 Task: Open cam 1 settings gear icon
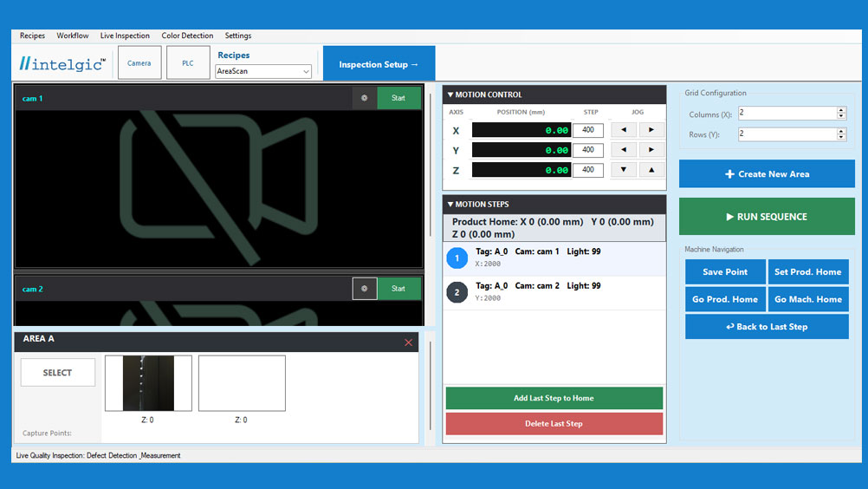(x=364, y=98)
